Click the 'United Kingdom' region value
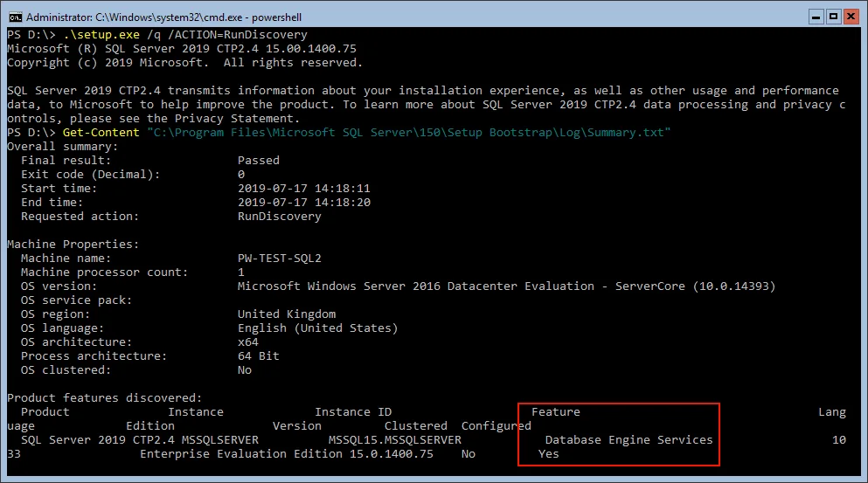The width and height of the screenshot is (868, 483). pos(287,314)
